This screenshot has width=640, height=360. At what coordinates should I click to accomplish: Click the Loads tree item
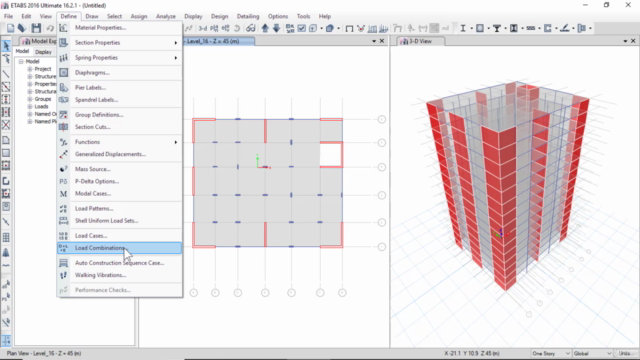pyautogui.click(x=41, y=107)
